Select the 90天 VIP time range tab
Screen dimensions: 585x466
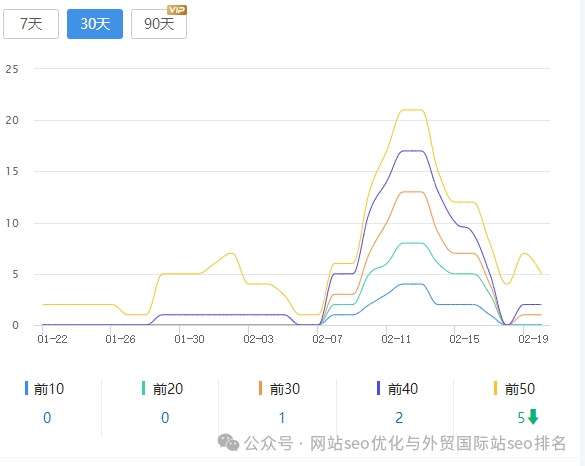click(x=159, y=24)
